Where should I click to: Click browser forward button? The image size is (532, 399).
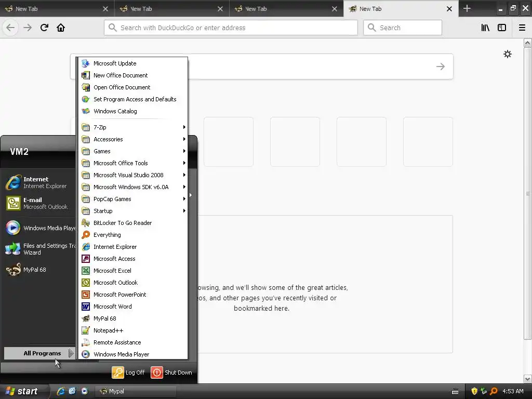pos(28,28)
